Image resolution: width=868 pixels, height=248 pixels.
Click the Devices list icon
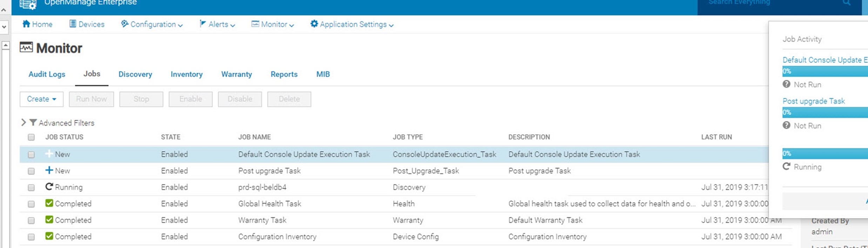pyautogui.click(x=73, y=24)
